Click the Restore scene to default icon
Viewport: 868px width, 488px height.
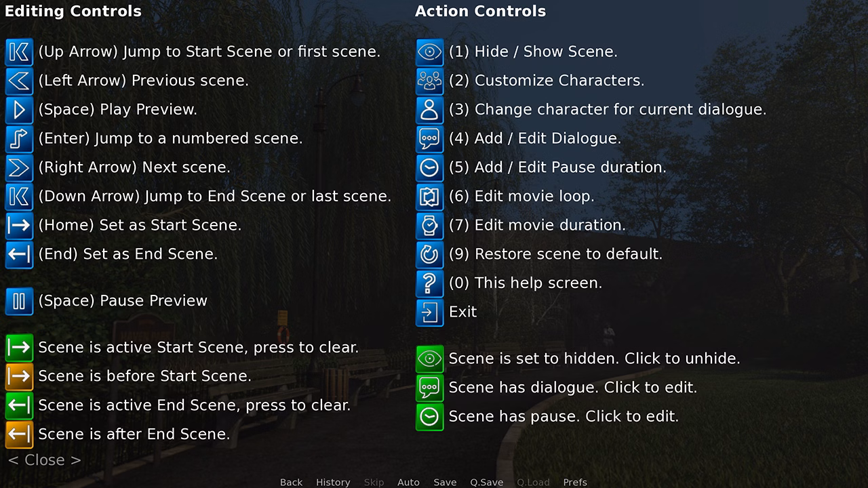429,255
